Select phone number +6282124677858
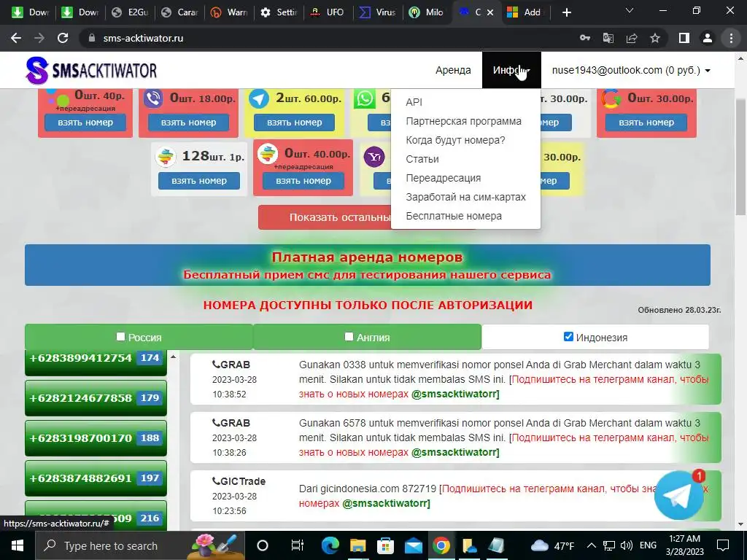Viewport: 747px width, 560px height. coord(96,398)
